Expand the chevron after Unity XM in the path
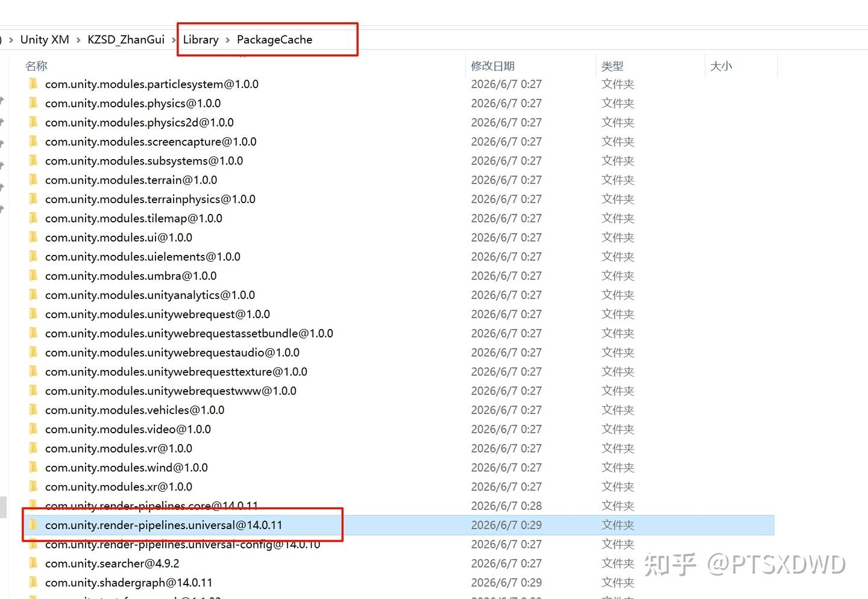Image resolution: width=868 pixels, height=599 pixels. click(x=78, y=40)
